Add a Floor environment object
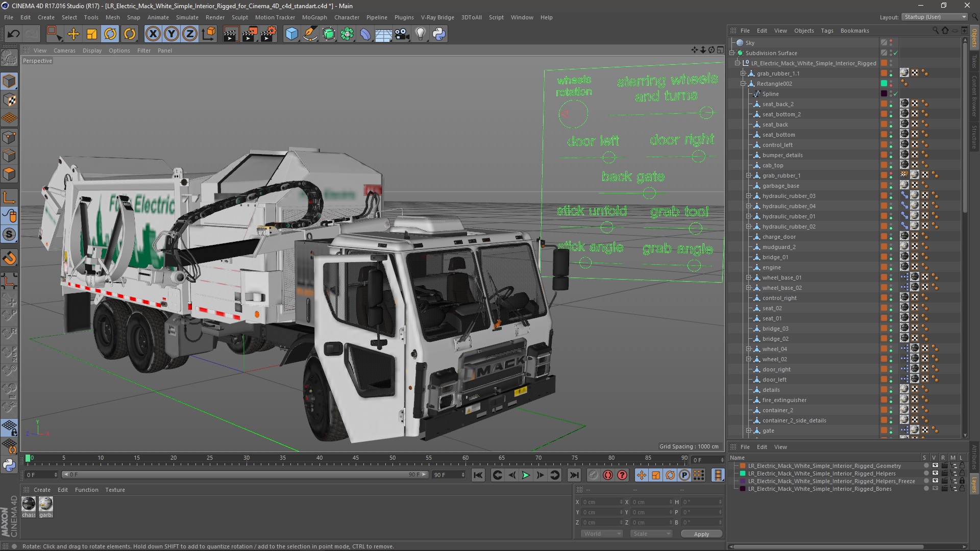The width and height of the screenshot is (980, 551). click(x=383, y=34)
